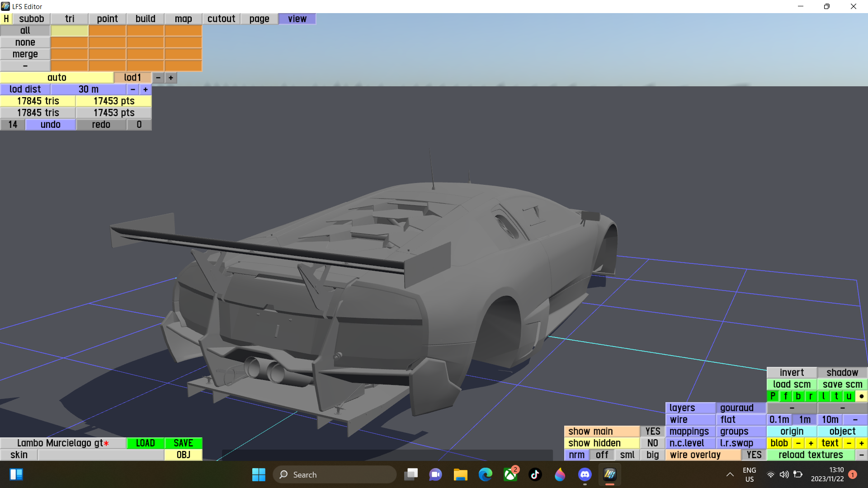Image resolution: width=868 pixels, height=488 pixels.
Task: Click the 't' top view button
Action: 836,396
